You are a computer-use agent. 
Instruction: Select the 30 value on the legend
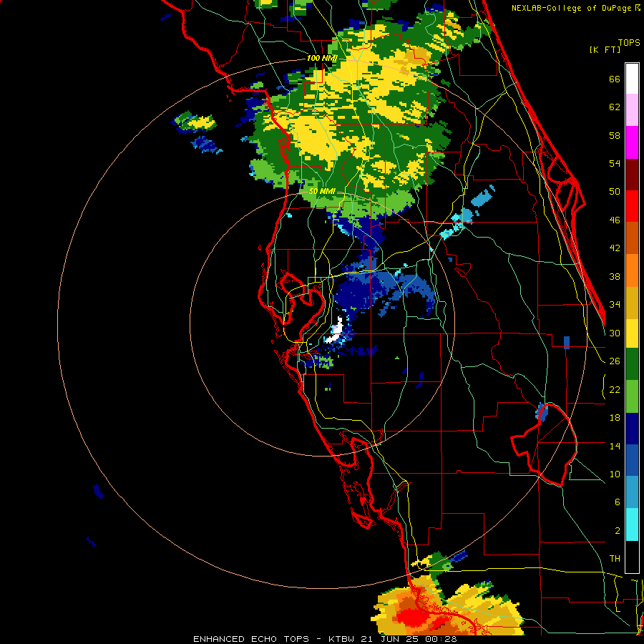(615, 333)
